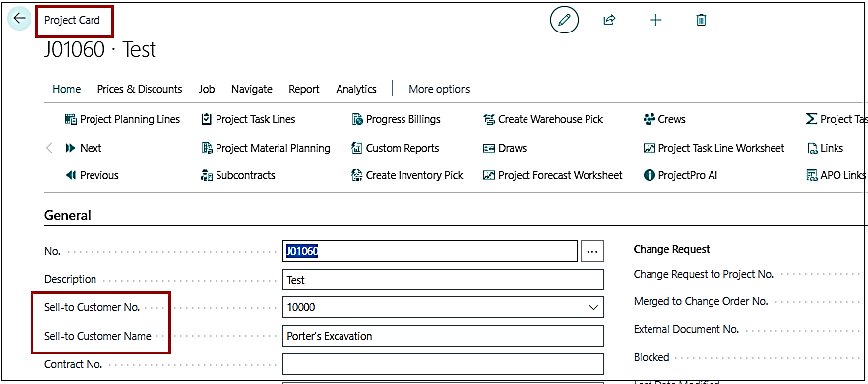Expand the Sell-to Customer No. dropdown
Viewport: 868px width, 384px height.
click(x=594, y=307)
